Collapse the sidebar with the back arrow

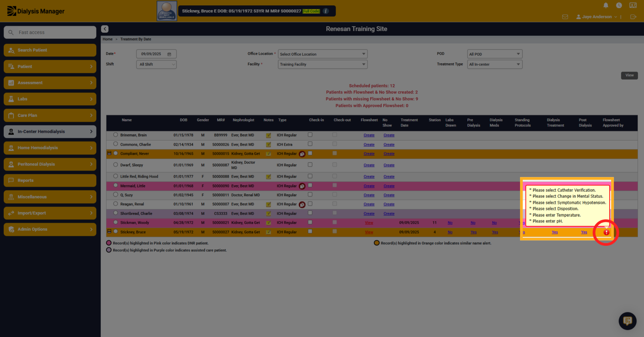tap(105, 29)
